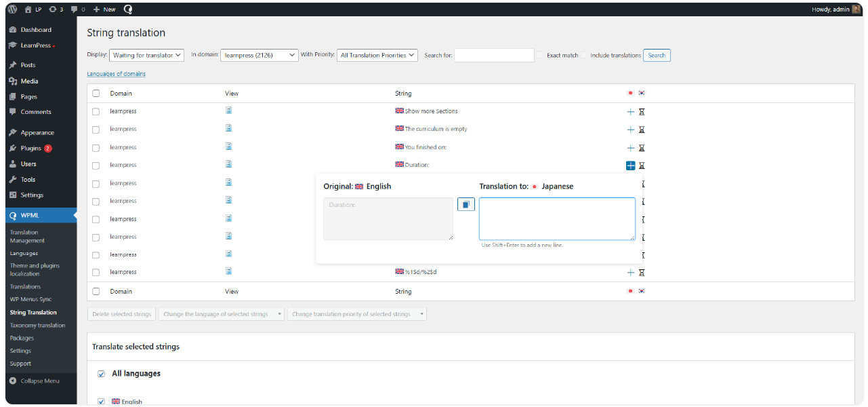
Task: Click the copy original to translation icon
Action: tap(466, 204)
